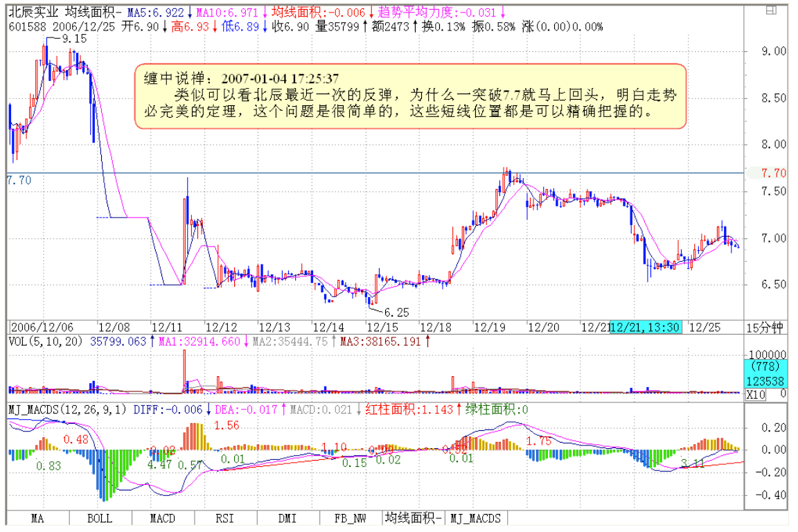Click the 15分钟 period selector
The image size is (798, 532).
765,328
